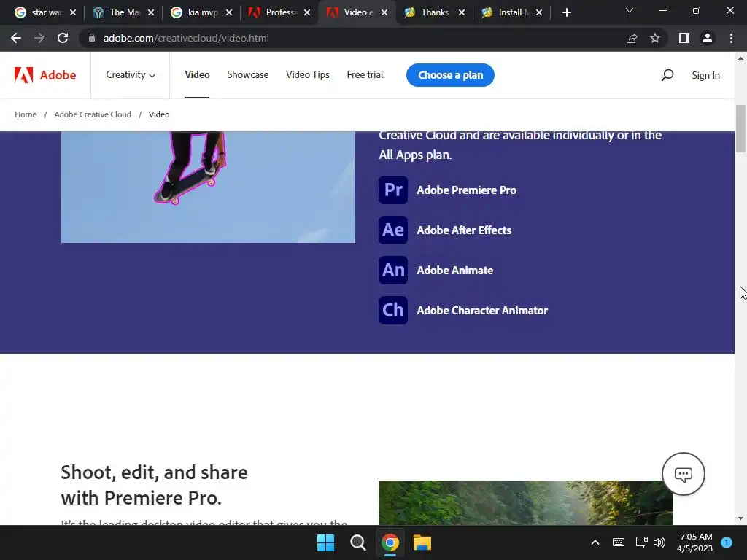The height and width of the screenshot is (560, 747).
Task: Open the Showcase nav item
Action: click(248, 75)
